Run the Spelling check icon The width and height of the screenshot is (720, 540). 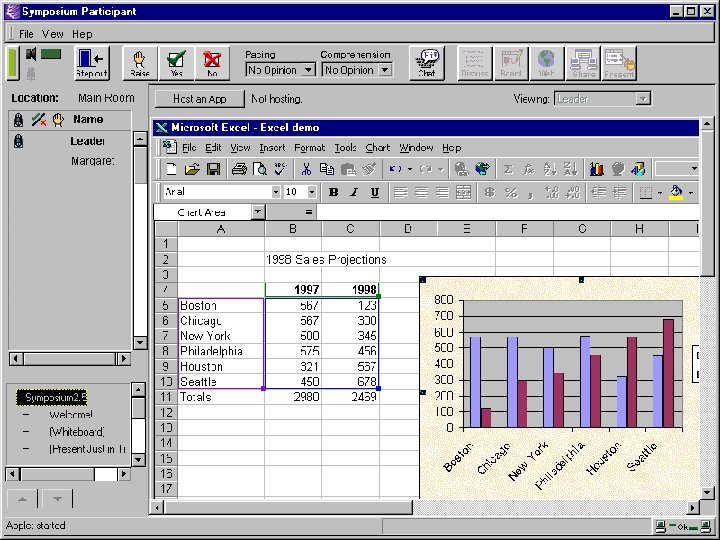[x=281, y=169]
